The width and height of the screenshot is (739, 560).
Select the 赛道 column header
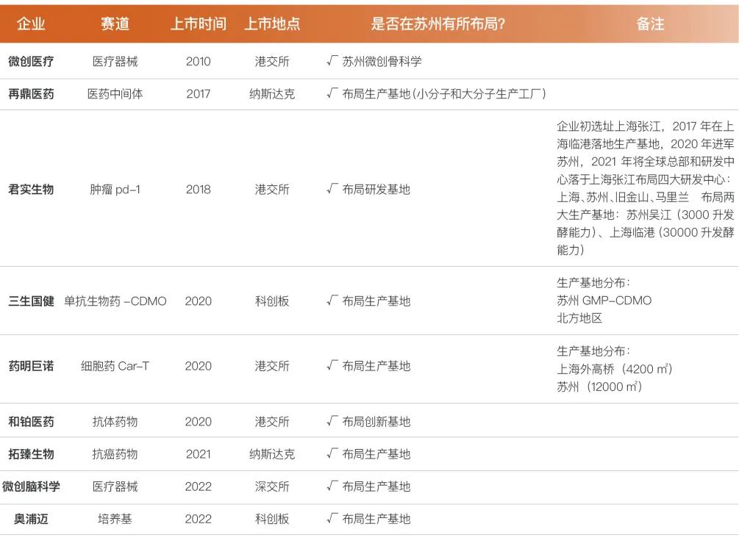(115, 24)
